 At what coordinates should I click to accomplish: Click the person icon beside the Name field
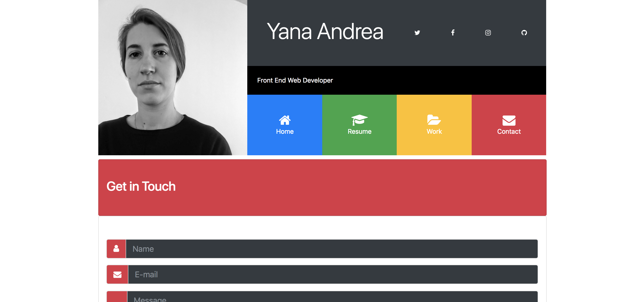tap(116, 249)
